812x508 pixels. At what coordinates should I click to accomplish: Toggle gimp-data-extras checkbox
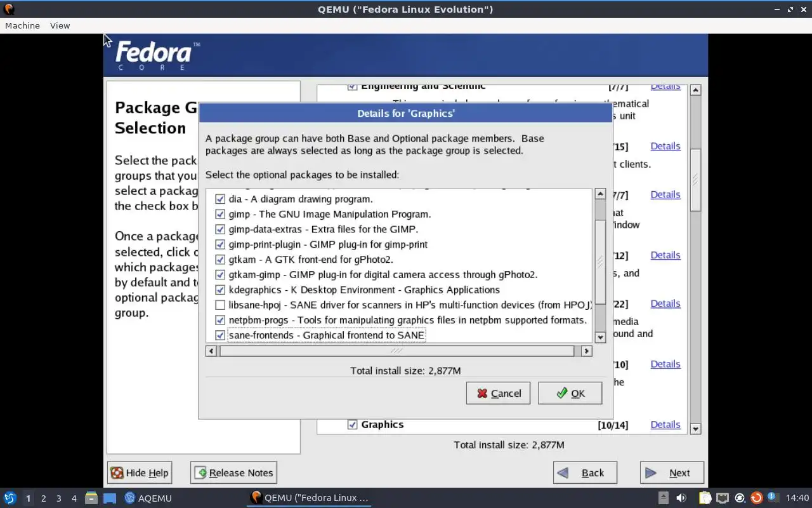pyautogui.click(x=220, y=229)
